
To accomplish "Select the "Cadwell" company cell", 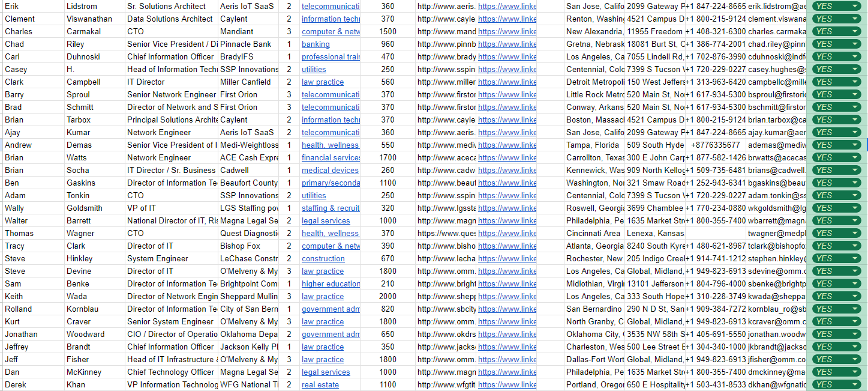I will 248,170.
